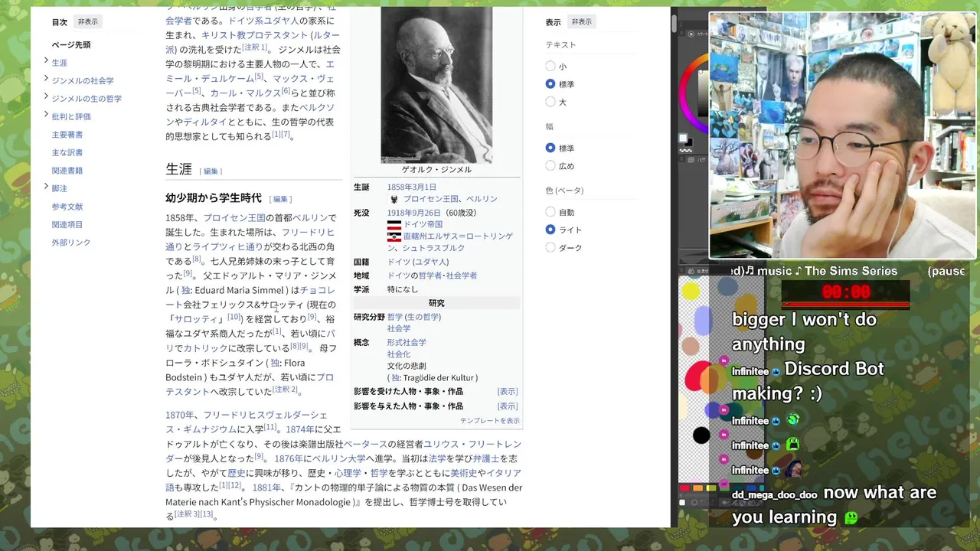Image resolution: width=980 pixels, height=551 pixels.
Task: Select light color mode ライト
Action: pyautogui.click(x=550, y=230)
